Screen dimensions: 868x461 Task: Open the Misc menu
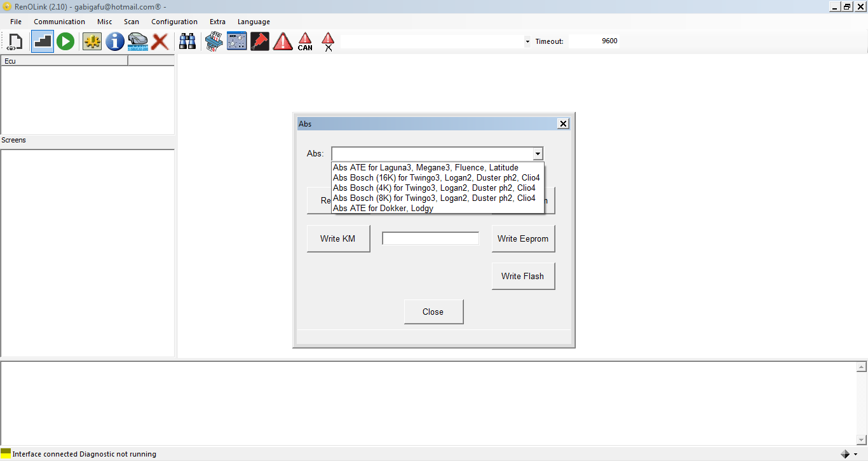(x=104, y=22)
